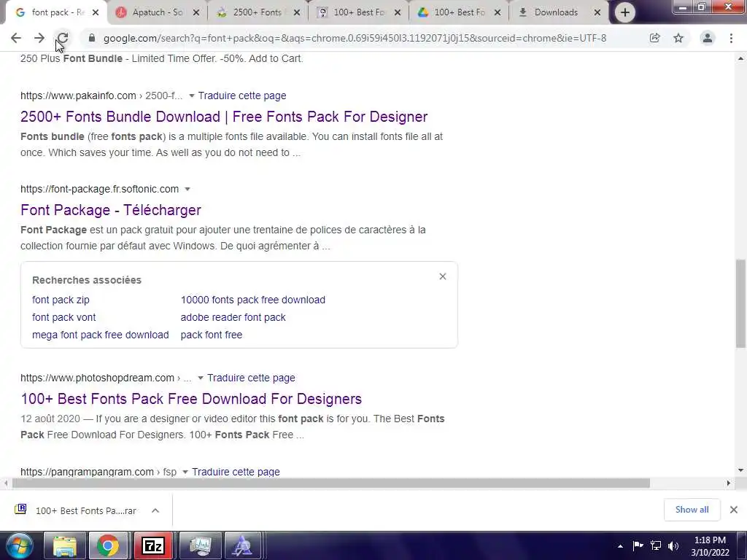747x560 pixels.
Task: Click the address bar URL field
Action: coord(355,38)
